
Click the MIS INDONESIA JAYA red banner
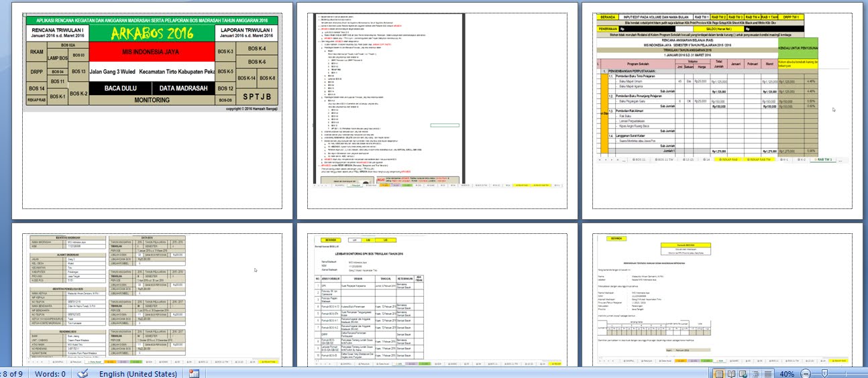tap(152, 52)
